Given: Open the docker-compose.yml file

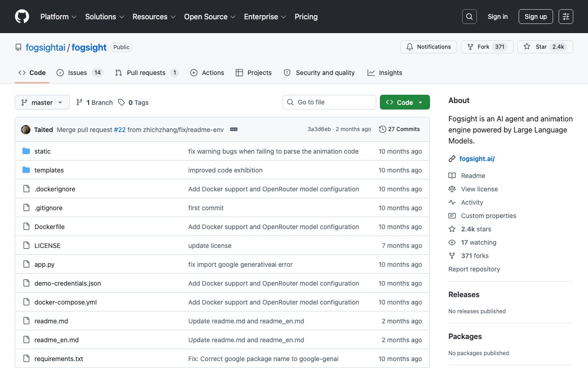Looking at the screenshot, I should tap(66, 302).
